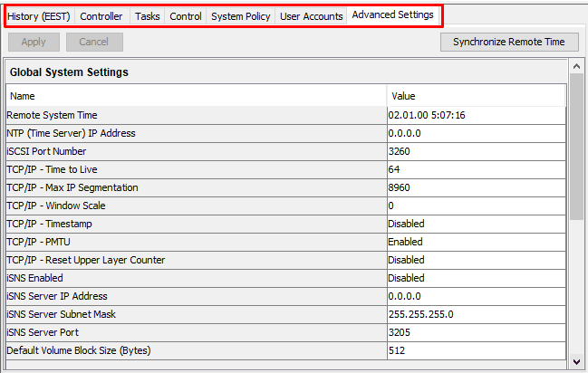
Task: Open the System Policy tab
Action: tap(240, 16)
